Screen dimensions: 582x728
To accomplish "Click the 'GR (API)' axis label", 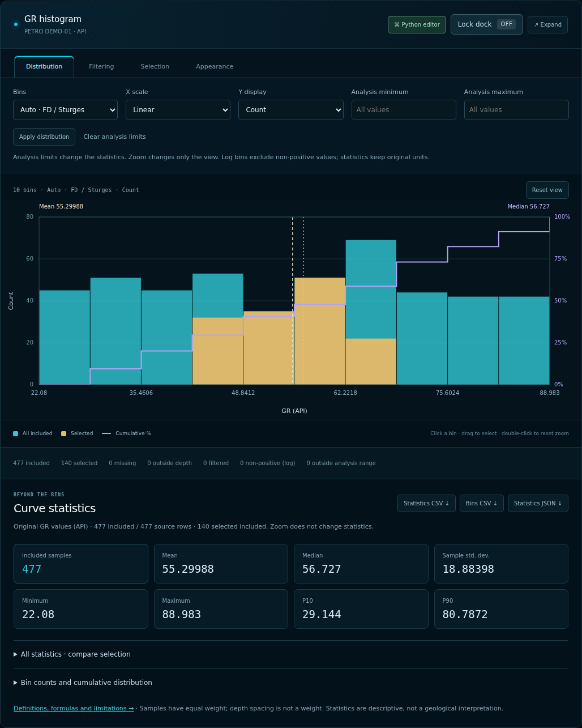I will (294, 411).
